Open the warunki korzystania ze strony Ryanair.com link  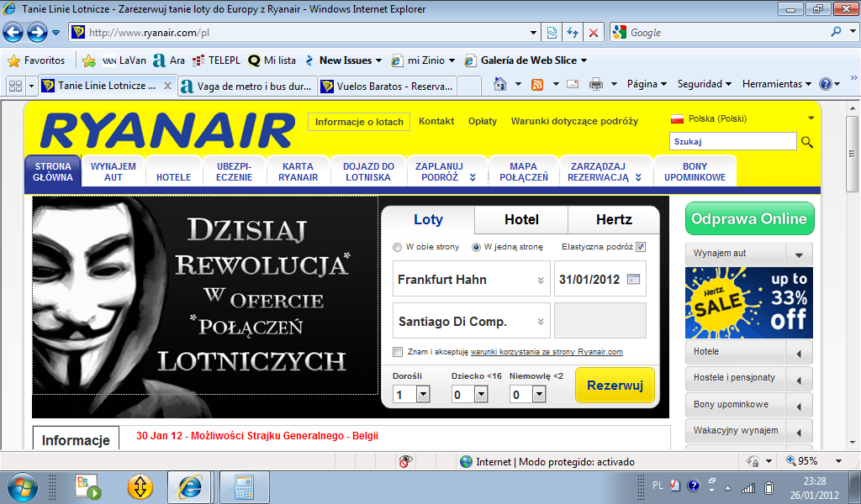click(547, 352)
